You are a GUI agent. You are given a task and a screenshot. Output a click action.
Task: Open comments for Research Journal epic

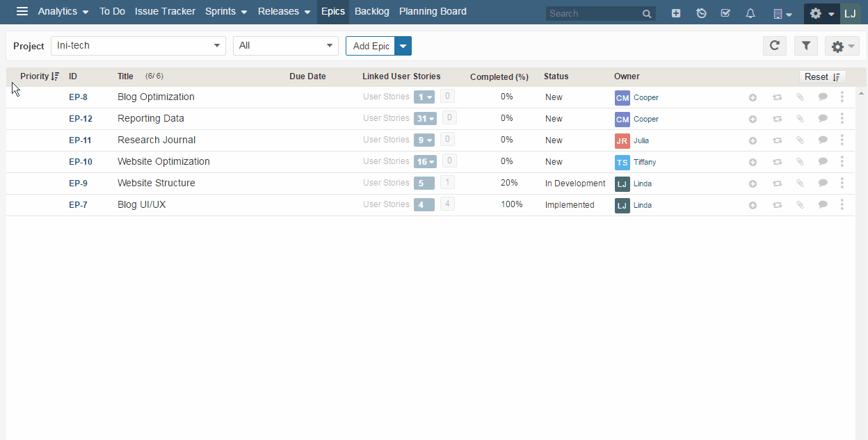click(823, 140)
